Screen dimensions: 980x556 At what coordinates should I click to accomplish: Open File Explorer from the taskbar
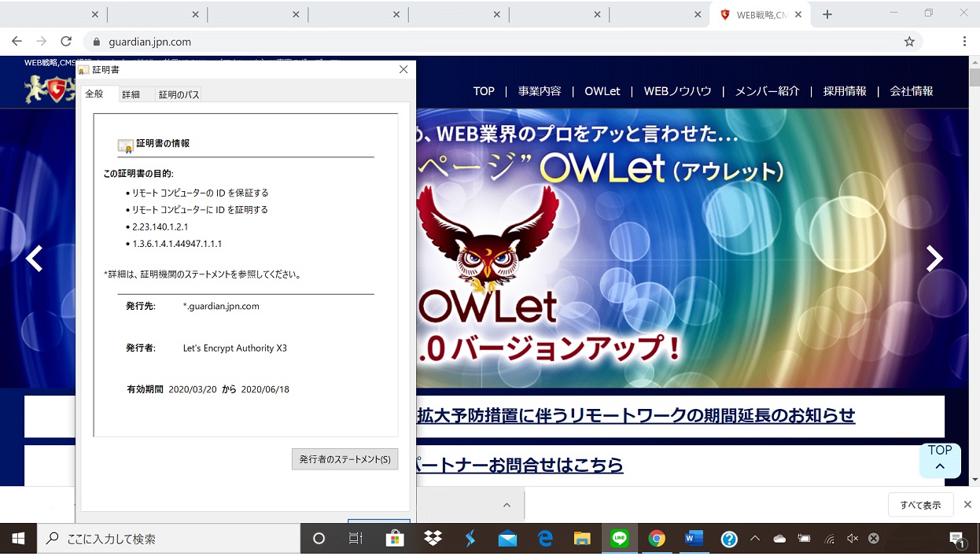[x=582, y=539]
